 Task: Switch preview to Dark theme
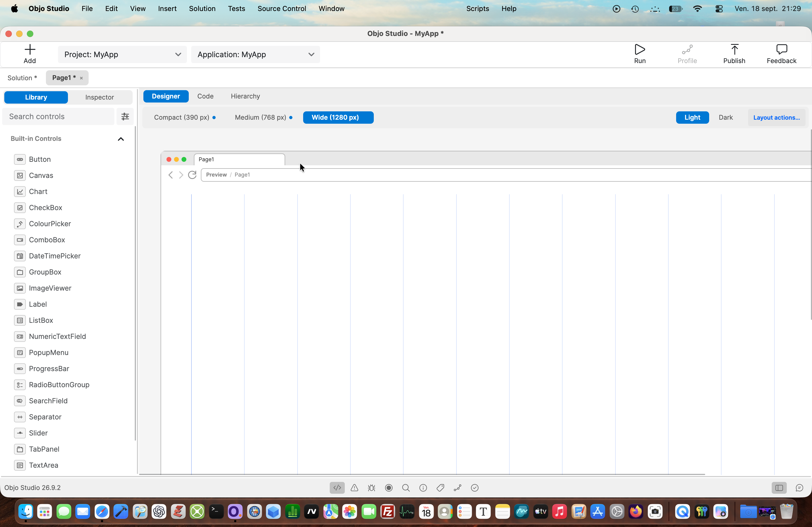pos(726,117)
